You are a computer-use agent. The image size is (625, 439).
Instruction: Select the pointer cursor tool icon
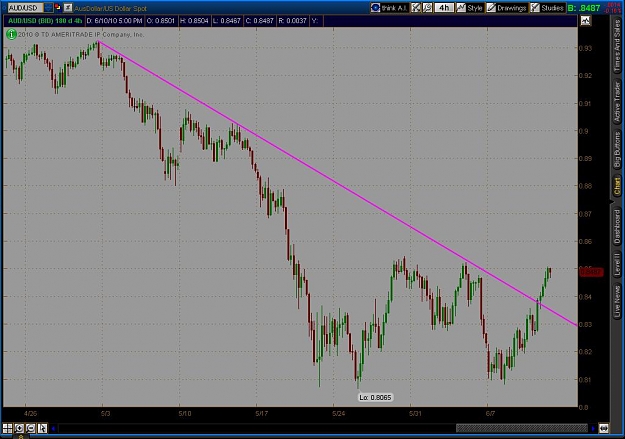tap(42, 428)
